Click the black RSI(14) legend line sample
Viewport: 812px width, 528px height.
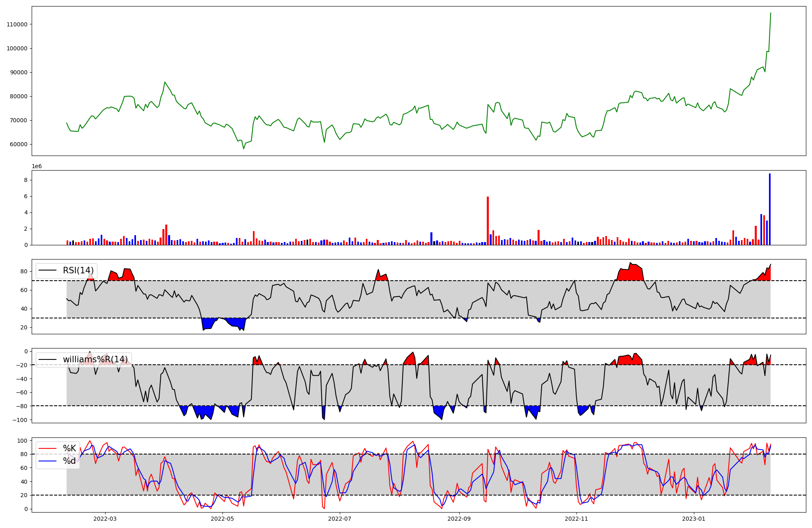[48, 270]
